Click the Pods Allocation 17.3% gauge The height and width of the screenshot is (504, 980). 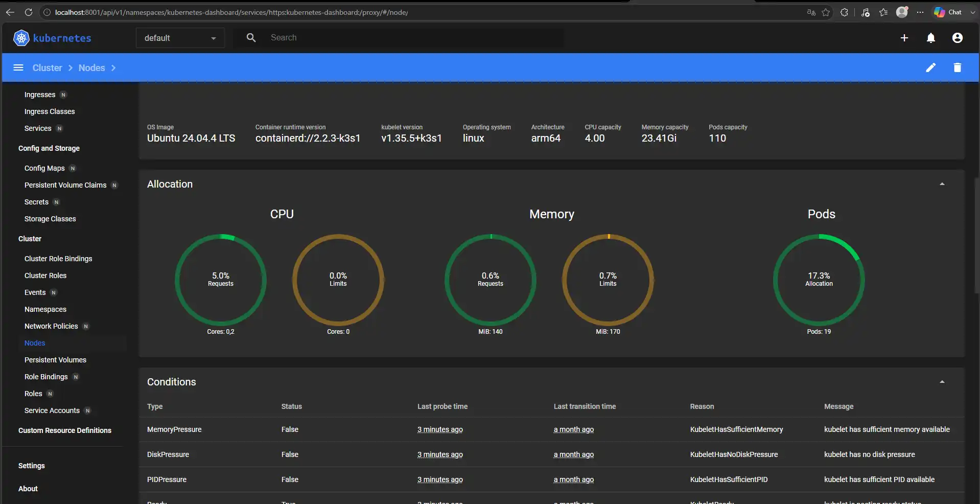(819, 280)
